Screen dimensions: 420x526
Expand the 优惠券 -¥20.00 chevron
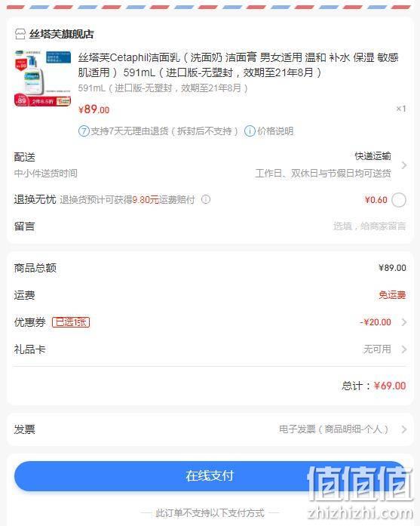pos(404,322)
